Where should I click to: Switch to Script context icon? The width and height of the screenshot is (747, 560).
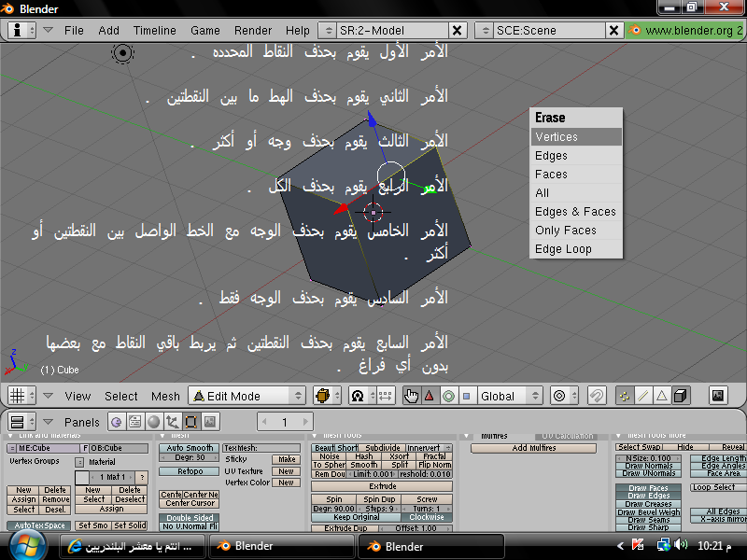(135, 422)
